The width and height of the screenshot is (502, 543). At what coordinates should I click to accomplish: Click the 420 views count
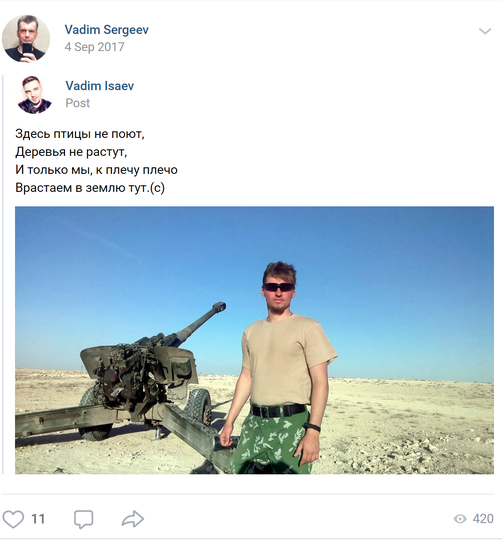tap(483, 519)
